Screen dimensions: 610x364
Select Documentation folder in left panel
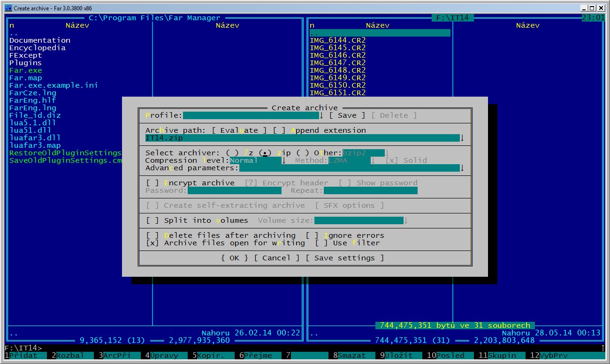(x=40, y=40)
